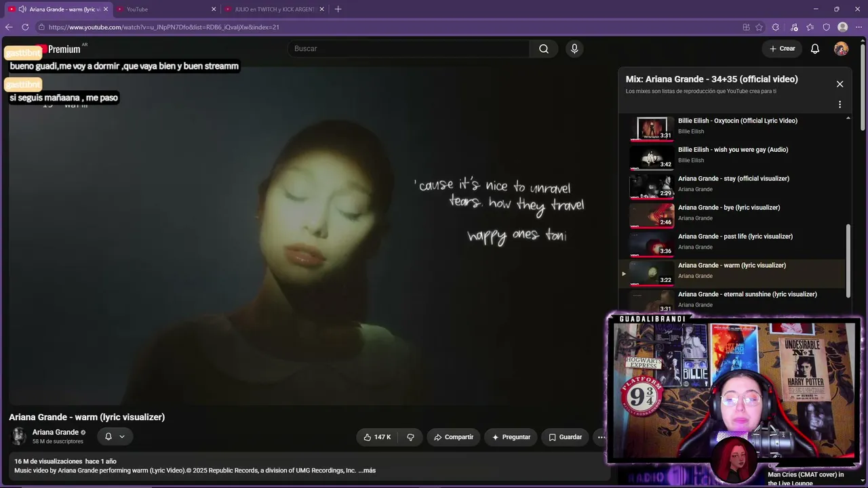Screen dimensions: 868x488
Task: Add this page to favorites star
Action: pyautogui.click(x=759, y=27)
